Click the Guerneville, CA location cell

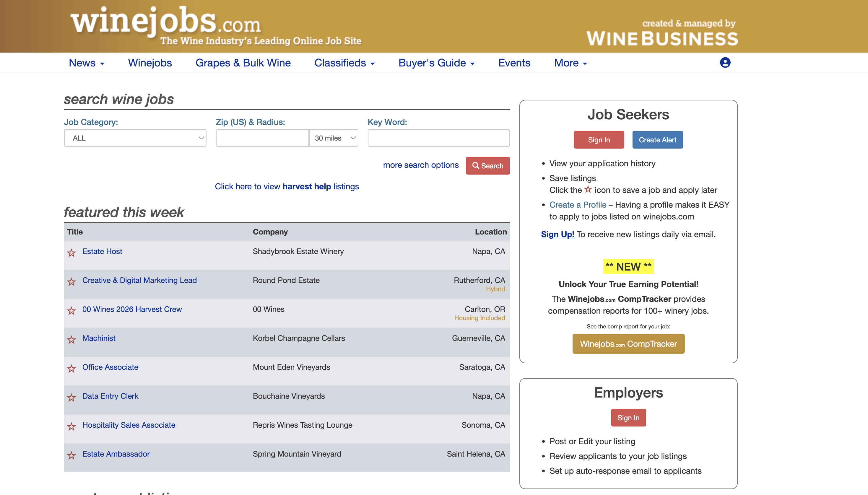[x=478, y=338]
